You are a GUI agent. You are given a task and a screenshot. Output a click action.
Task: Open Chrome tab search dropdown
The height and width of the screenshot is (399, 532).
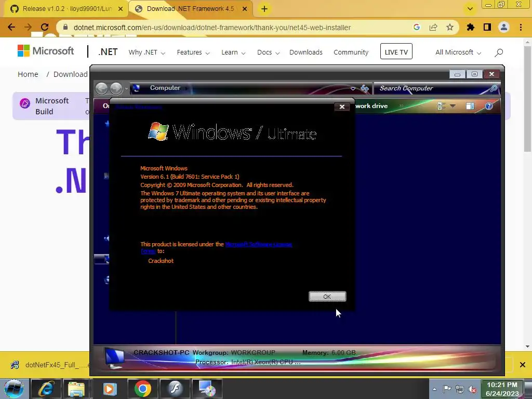coord(470,9)
